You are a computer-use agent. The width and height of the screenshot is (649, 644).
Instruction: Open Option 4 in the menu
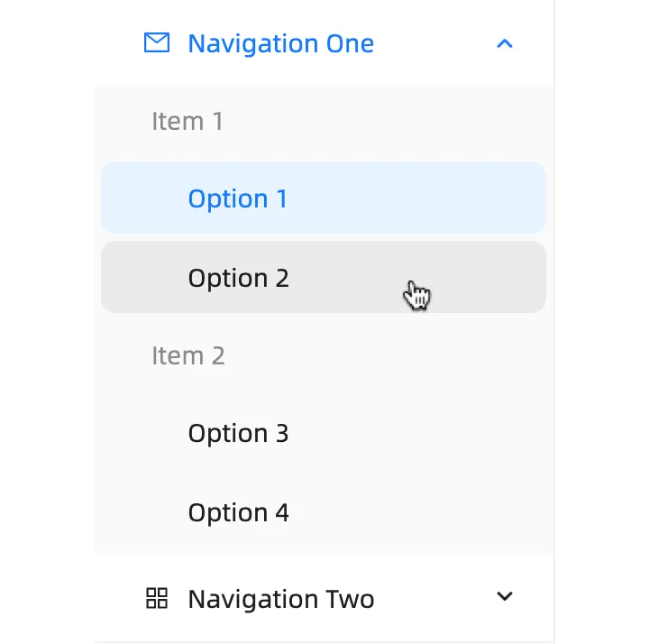pyautogui.click(x=238, y=512)
